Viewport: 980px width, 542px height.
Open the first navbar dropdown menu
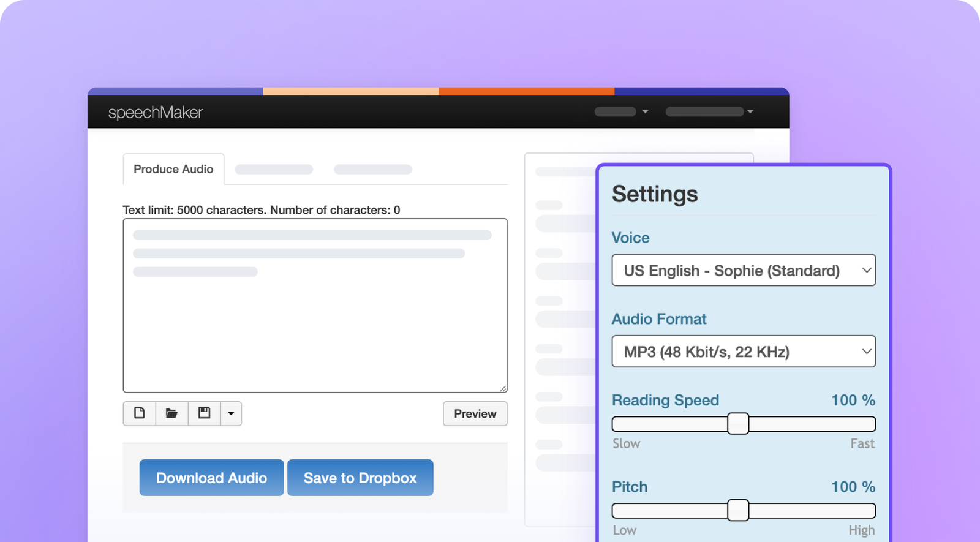(x=621, y=111)
